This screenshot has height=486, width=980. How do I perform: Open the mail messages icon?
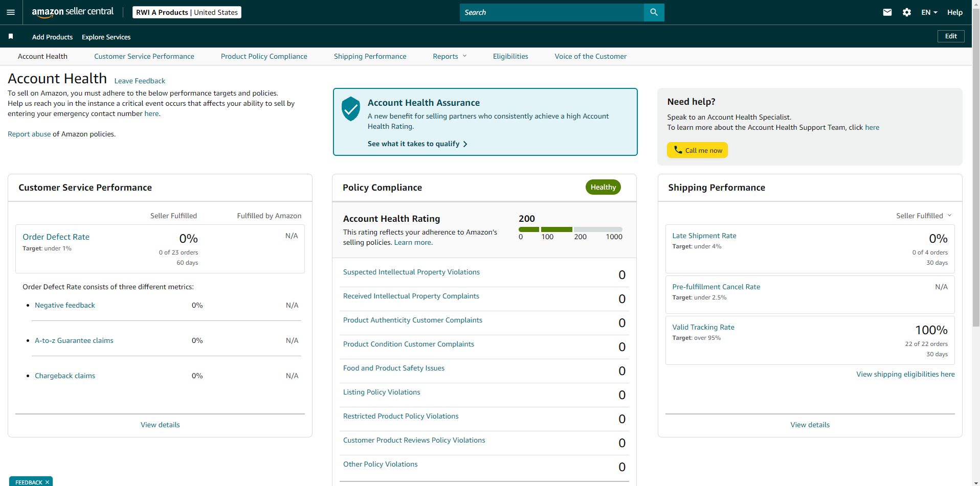pos(887,12)
